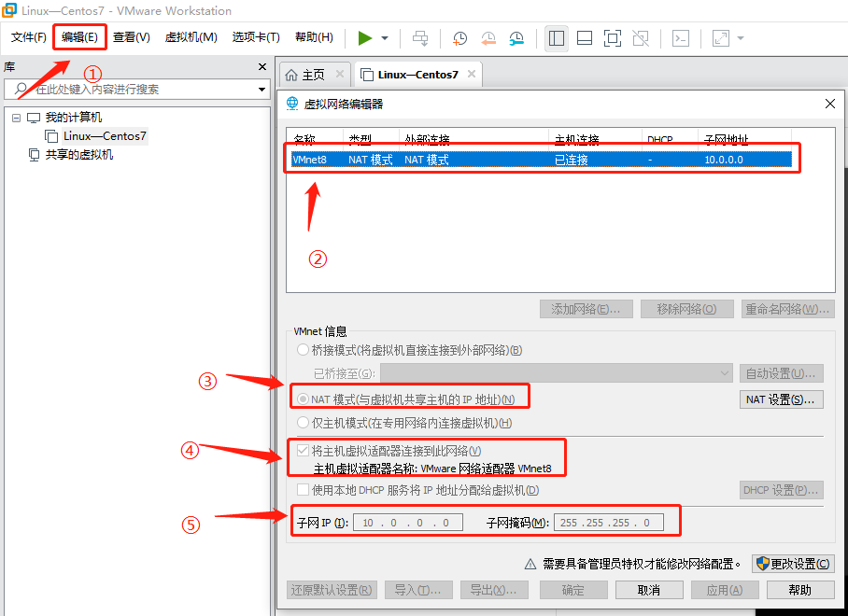Click the My Computer monitor icon
Viewport: 848px width, 616px height.
(34, 118)
